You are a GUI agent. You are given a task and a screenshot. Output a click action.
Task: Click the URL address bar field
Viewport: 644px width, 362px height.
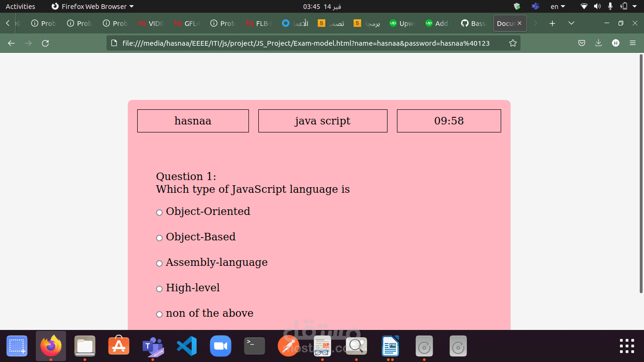click(x=305, y=43)
